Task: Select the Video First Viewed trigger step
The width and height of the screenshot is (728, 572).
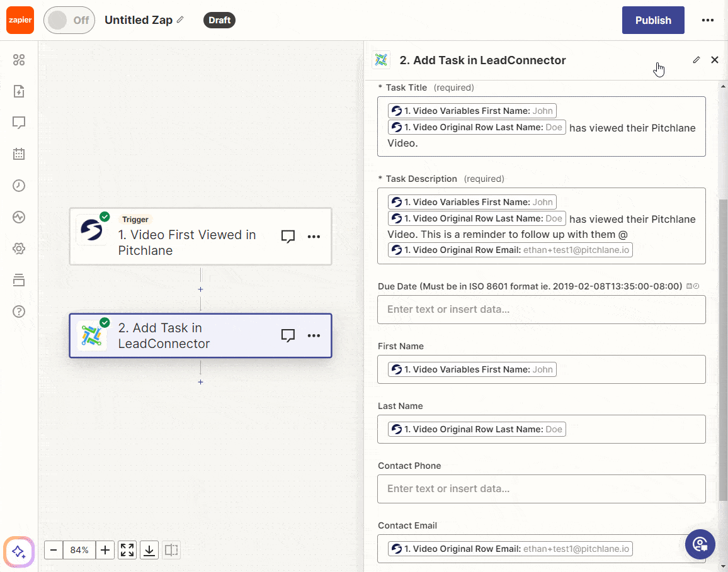Action: 200,237
